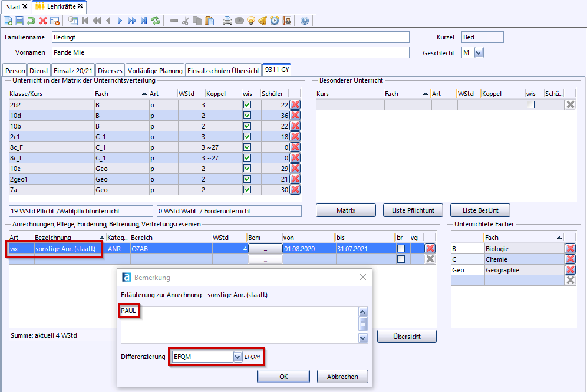The image size is (587, 392).
Task: Toggle br checkbox in the OZAB row
Action: [x=401, y=248]
